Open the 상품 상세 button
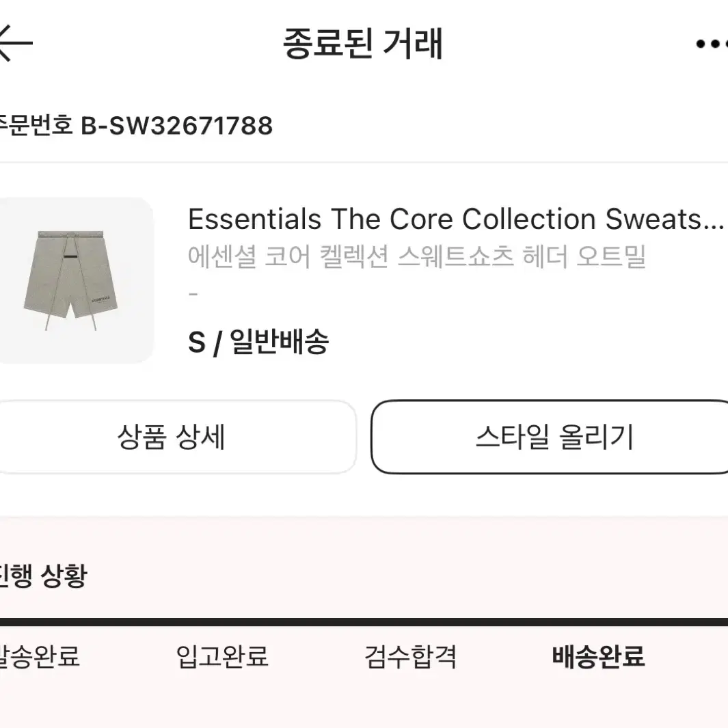The image size is (728, 728). click(172, 437)
